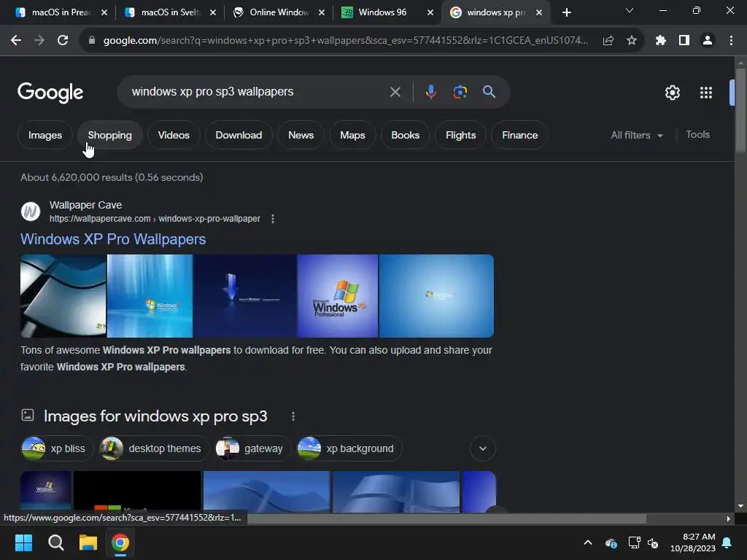Open the blue download arrow wallpaper thumbnail

245,296
